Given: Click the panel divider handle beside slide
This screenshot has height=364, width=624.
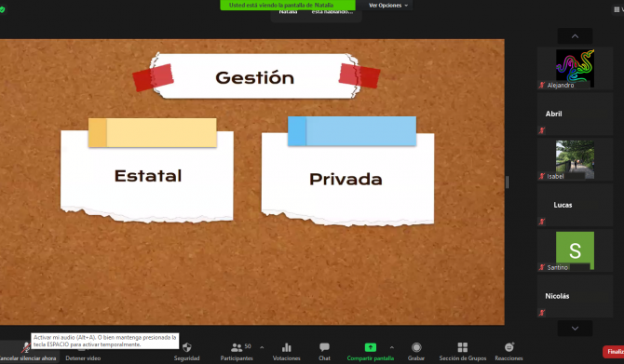Looking at the screenshot, I should point(507,182).
